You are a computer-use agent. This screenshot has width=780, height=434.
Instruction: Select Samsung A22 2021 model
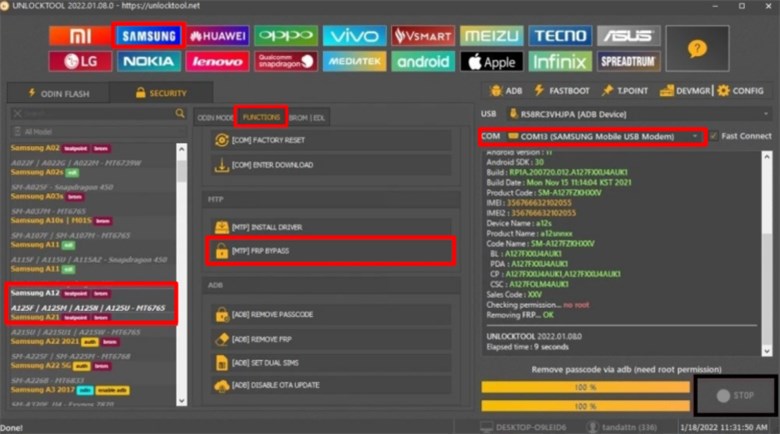tap(45, 341)
